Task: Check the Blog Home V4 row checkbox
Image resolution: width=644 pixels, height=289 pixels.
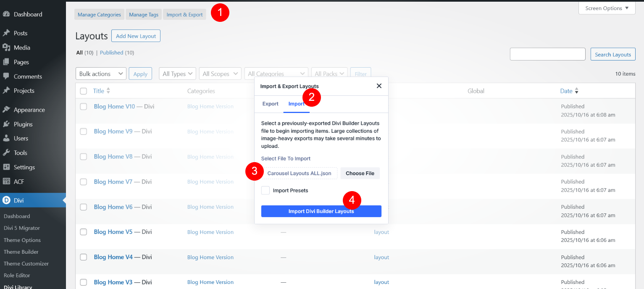Action: [x=83, y=257]
